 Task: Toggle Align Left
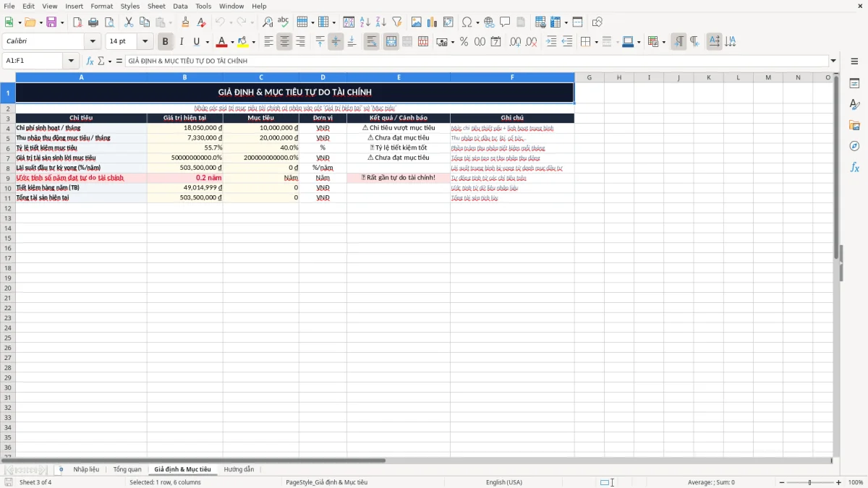click(x=268, y=42)
